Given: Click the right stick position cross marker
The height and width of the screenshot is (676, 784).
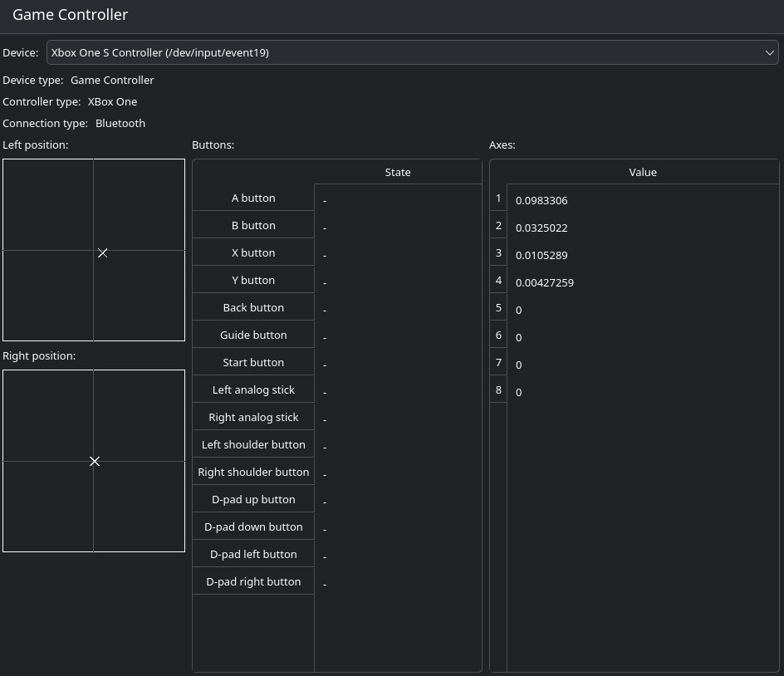Looking at the screenshot, I should (95, 461).
